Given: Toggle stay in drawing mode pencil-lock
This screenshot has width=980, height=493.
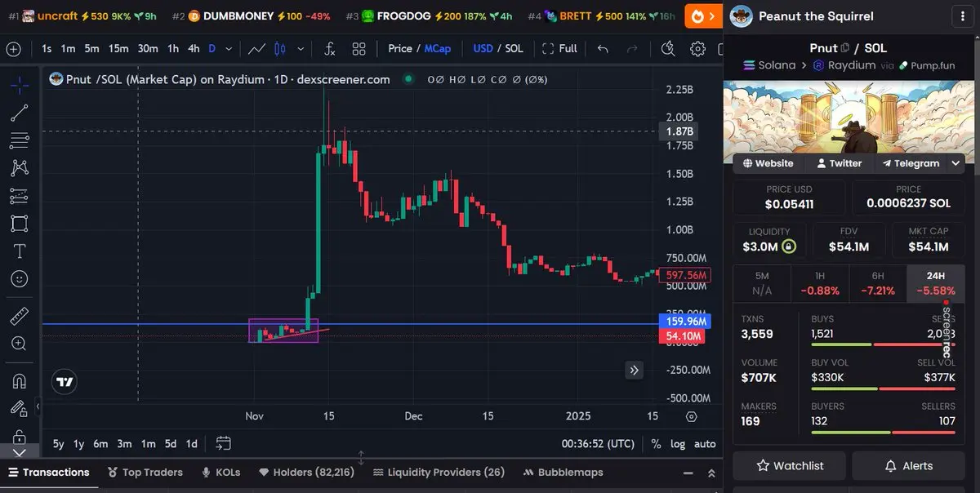Looking at the screenshot, I should (20, 408).
